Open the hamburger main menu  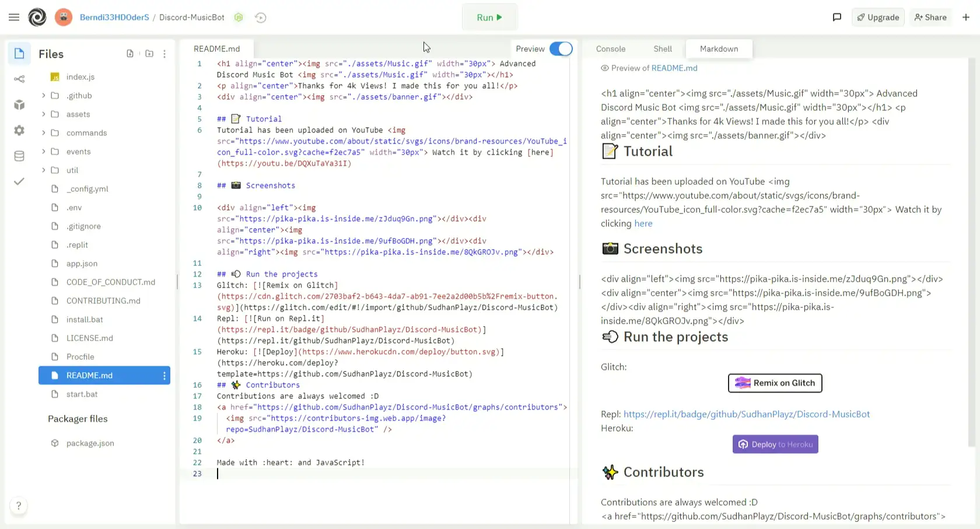pyautogui.click(x=14, y=17)
